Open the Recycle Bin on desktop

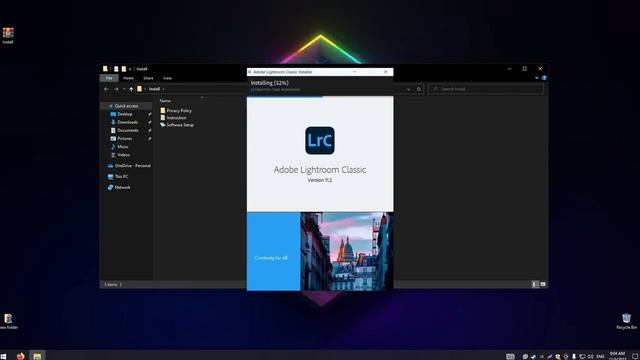pyautogui.click(x=626, y=321)
